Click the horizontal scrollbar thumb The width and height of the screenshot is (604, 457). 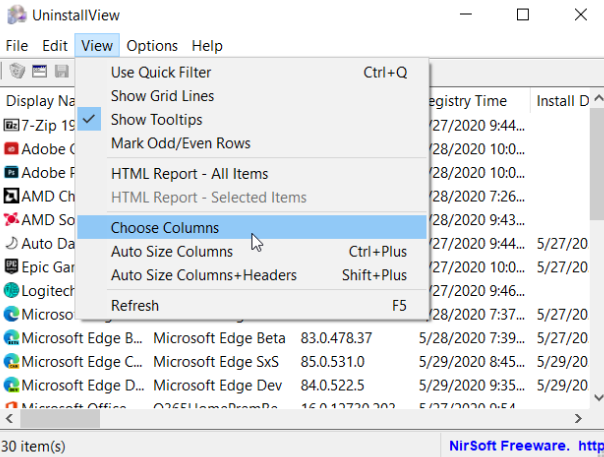60,418
